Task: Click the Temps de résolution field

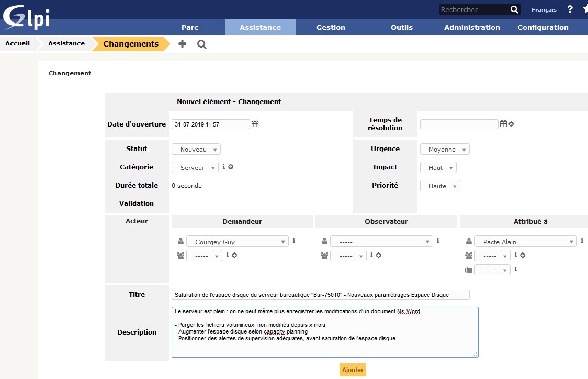Action: (459, 124)
